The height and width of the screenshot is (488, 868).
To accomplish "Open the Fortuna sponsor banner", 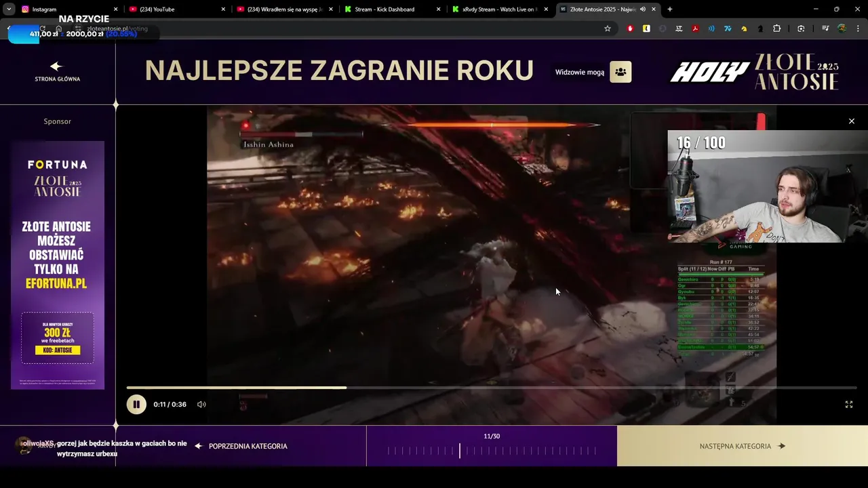I will [x=58, y=265].
